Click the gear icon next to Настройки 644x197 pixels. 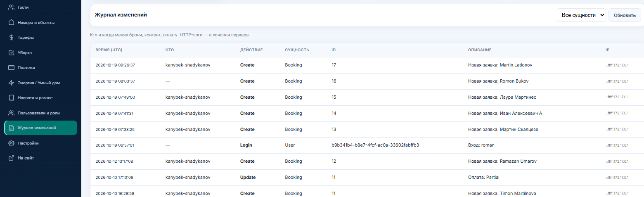[x=12, y=143]
